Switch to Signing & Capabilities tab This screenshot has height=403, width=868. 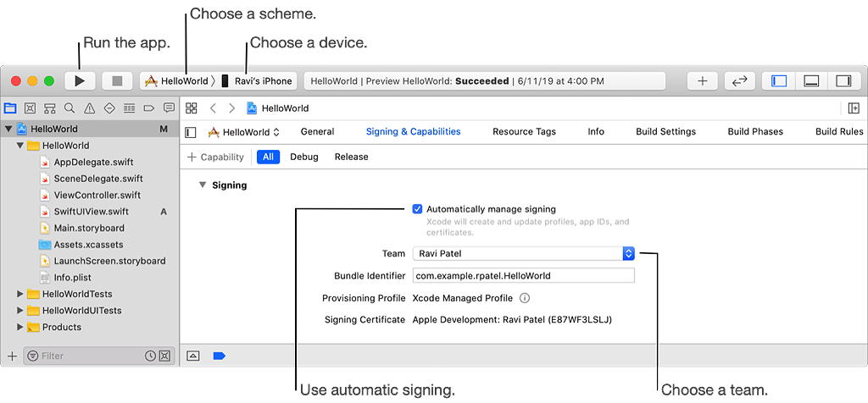tap(413, 131)
